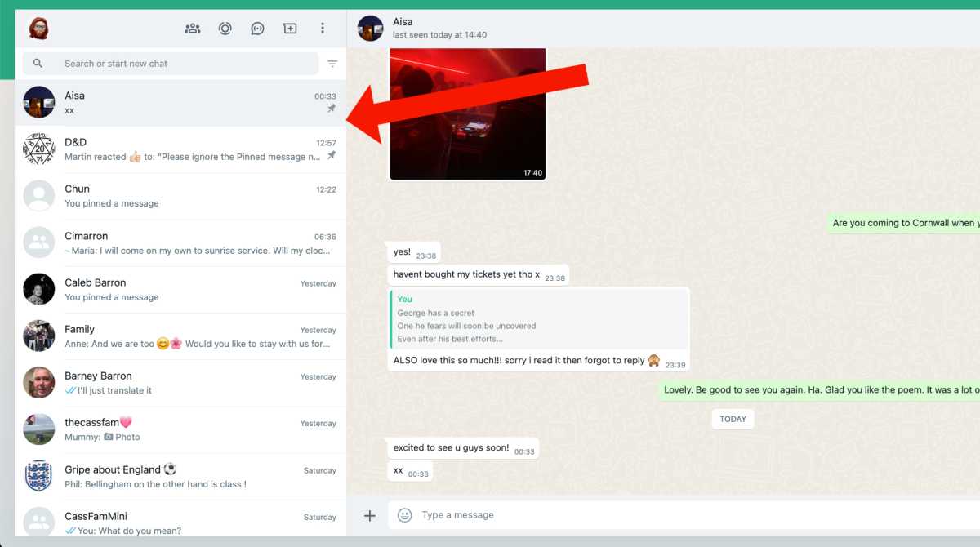Image resolution: width=980 pixels, height=547 pixels.
Task: Click the England crest avatar
Action: pyautogui.click(x=39, y=477)
